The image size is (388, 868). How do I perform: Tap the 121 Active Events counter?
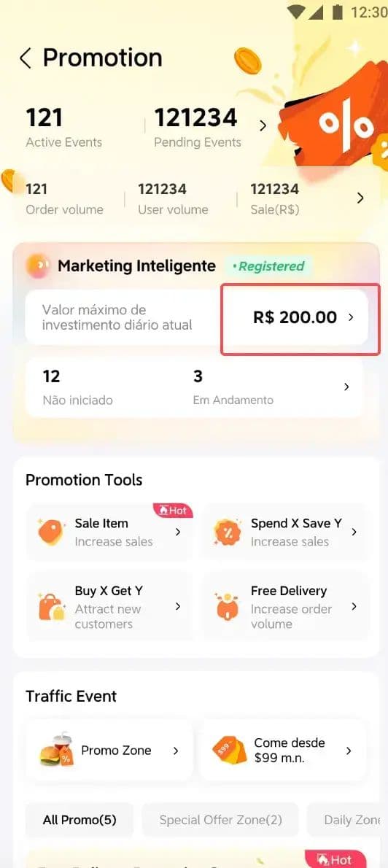pyautogui.click(x=63, y=128)
